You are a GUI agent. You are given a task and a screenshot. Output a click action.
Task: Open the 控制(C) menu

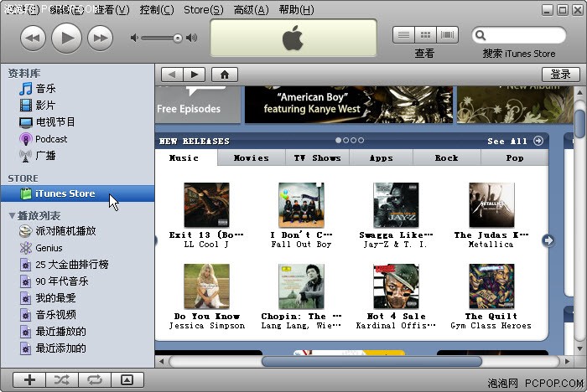click(157, 10)
